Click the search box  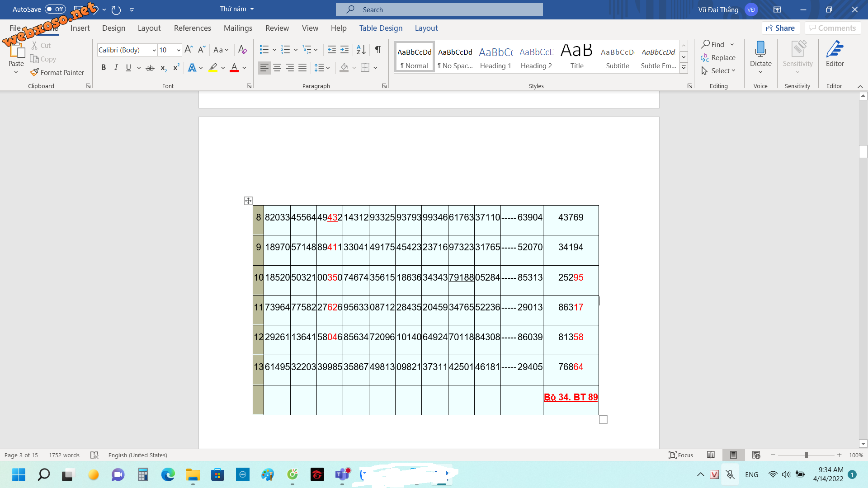439,9
